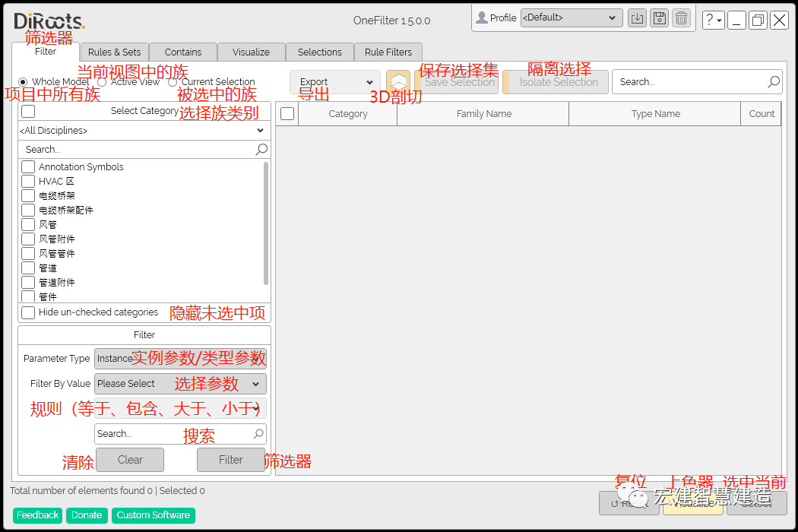Click the save profile floppy disk icon
The image size is (798, 532).
pos(659,17)
